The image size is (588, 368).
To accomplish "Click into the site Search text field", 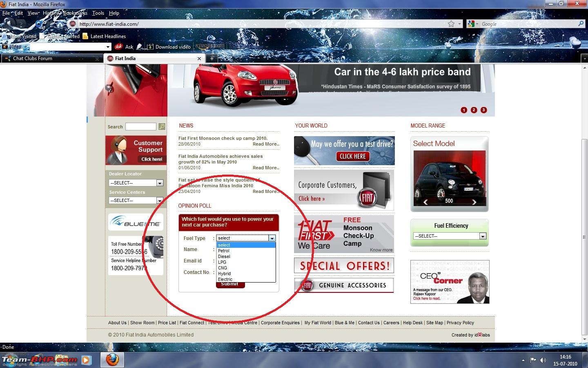I will click(x=141, y=126).
